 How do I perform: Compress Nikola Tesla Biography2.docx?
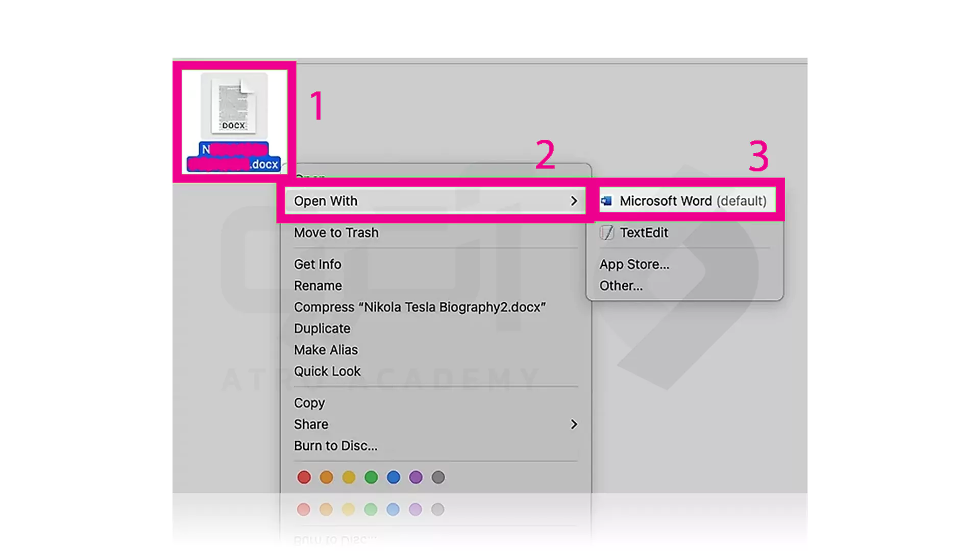pyautogui.click(x=420, y=307)
